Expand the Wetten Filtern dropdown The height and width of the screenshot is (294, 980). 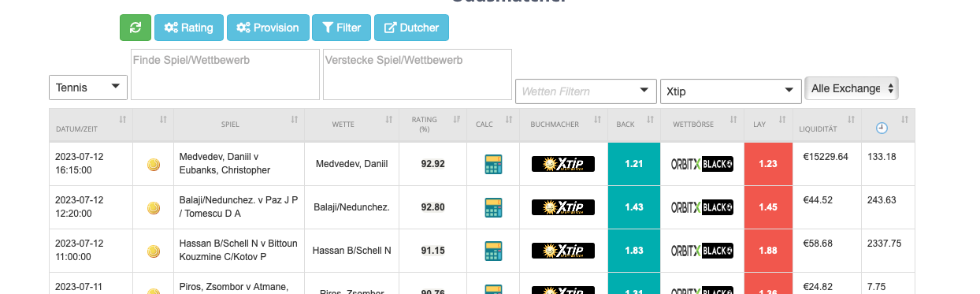(x=585, y=91)
